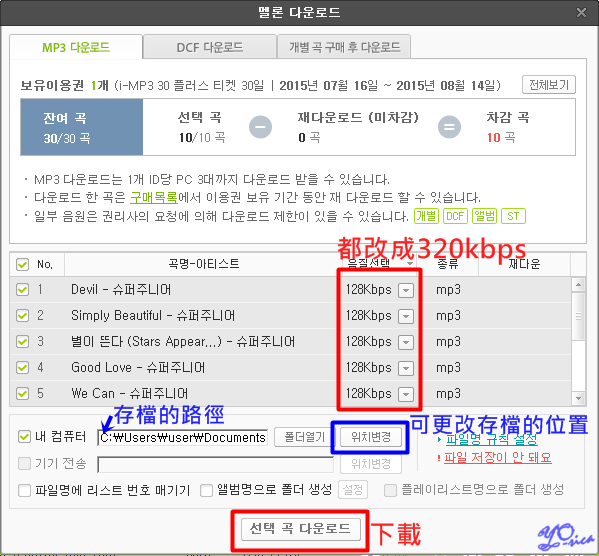Screen dimensions: 599x556
Task: Click the 위치변경 button for 내 컴퓨터
Action: click(x=371, y=436)
